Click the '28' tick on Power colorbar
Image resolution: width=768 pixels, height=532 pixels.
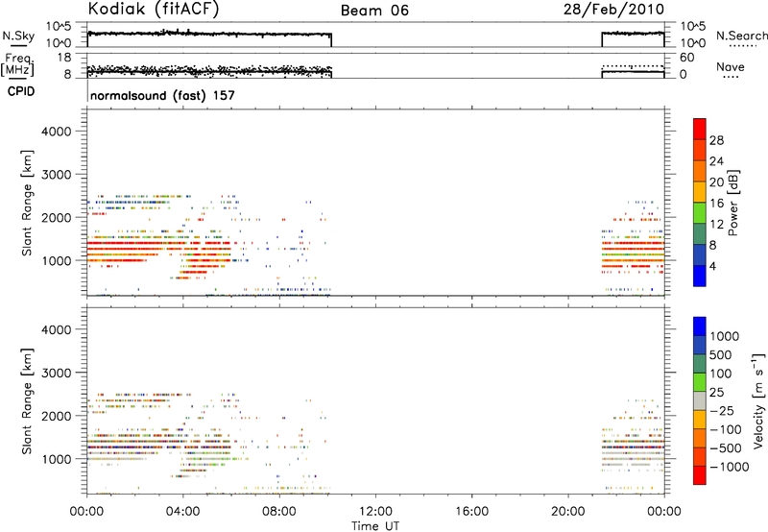716,140
